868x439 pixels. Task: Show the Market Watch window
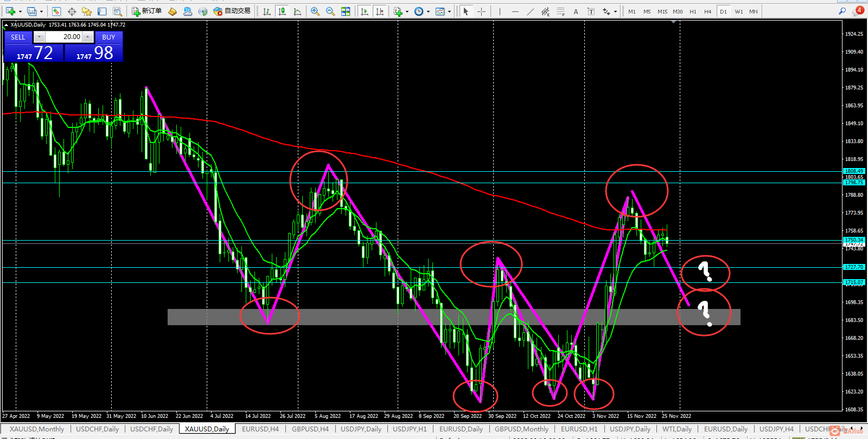click(56, 11)
